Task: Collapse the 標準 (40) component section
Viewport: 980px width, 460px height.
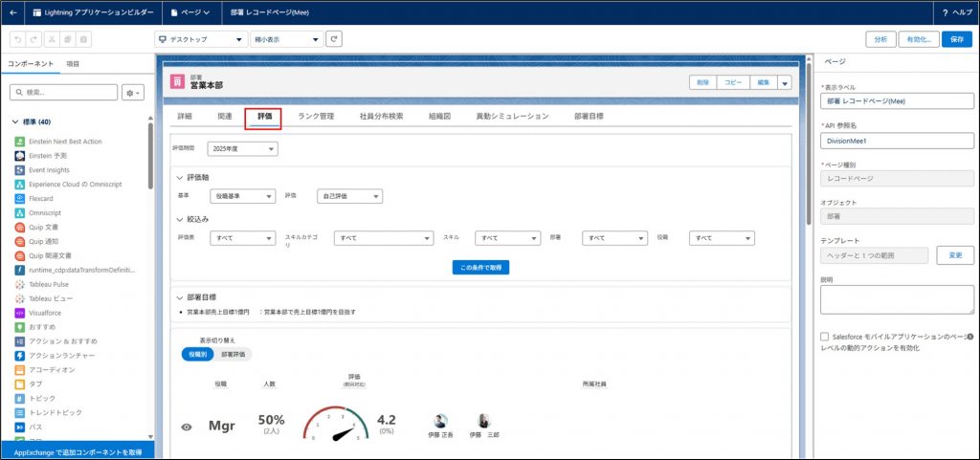Action: pos(16,121)
